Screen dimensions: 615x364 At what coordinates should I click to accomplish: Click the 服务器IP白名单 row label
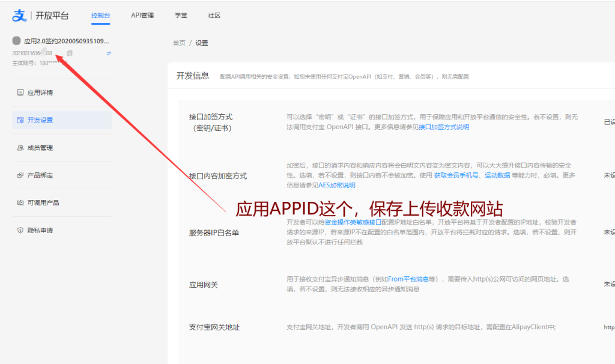click(x=214, y=232)
